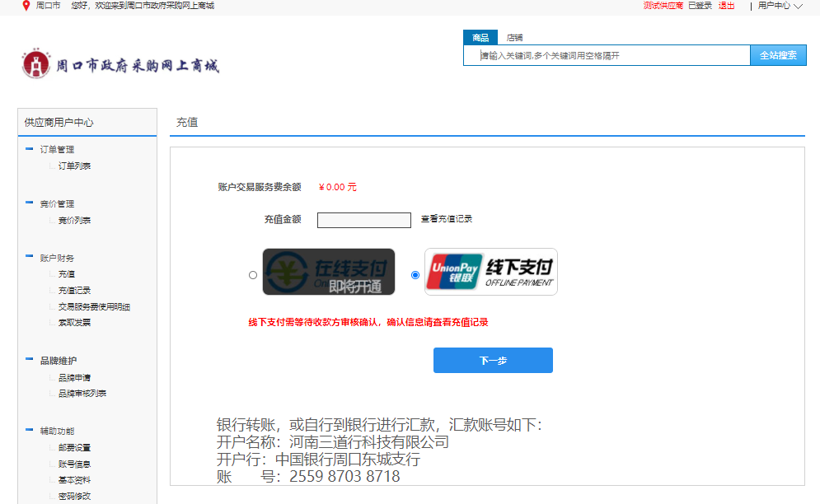Click the account number 2559 8703 8718
820x504 pixels.
pos(344,476)
